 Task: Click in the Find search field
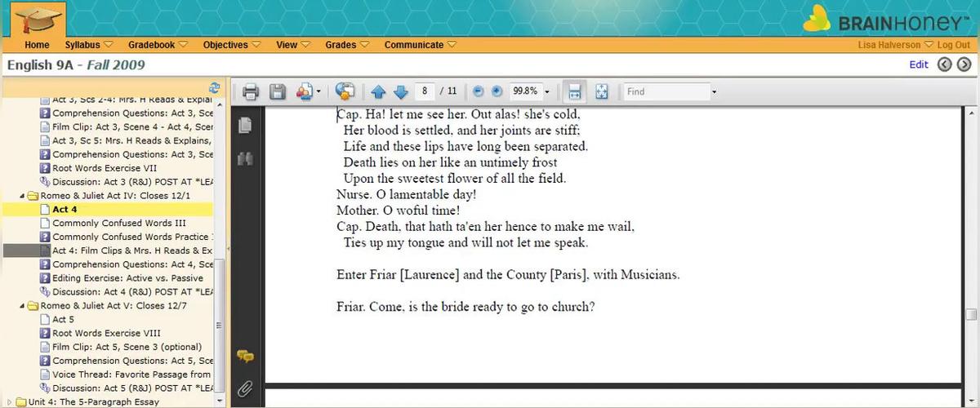click(x=666, y=91)
